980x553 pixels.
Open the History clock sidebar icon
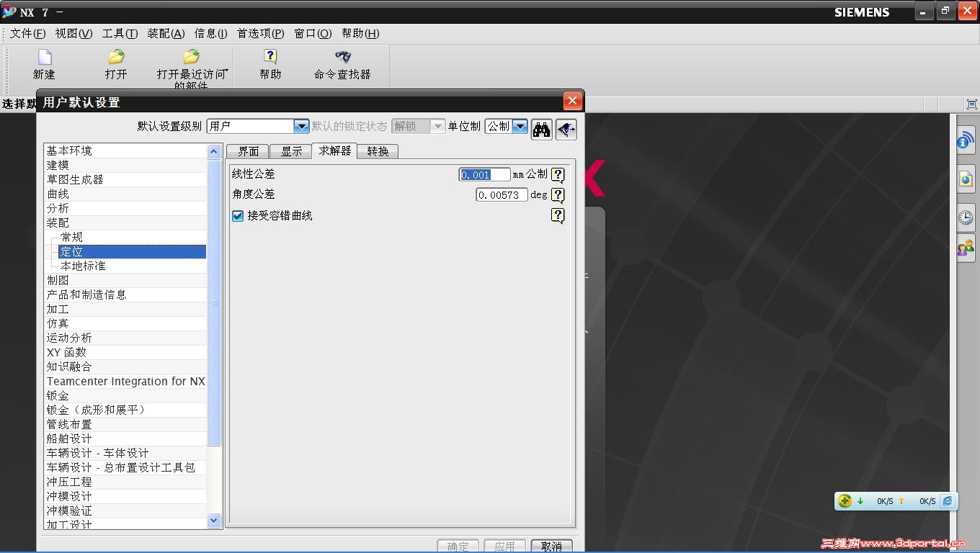point(966,217)
